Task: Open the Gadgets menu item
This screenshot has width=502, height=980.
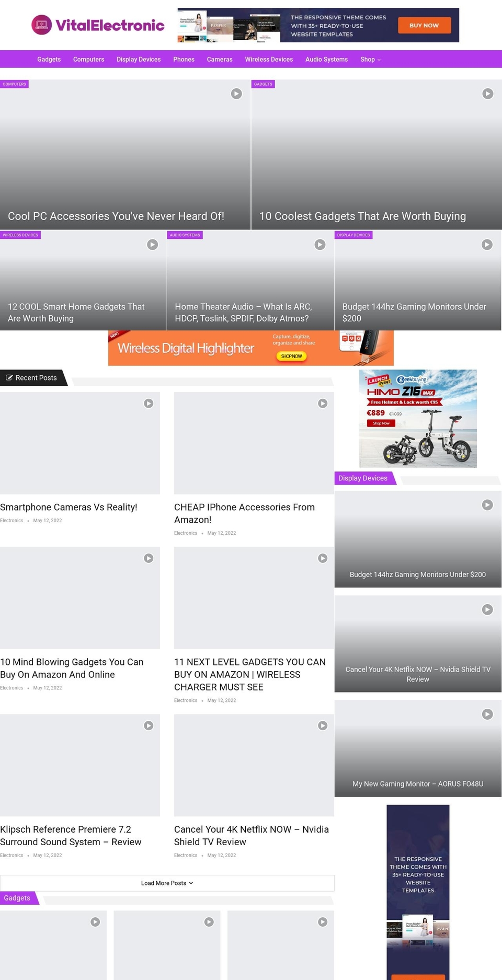Action: pos(49,60)
